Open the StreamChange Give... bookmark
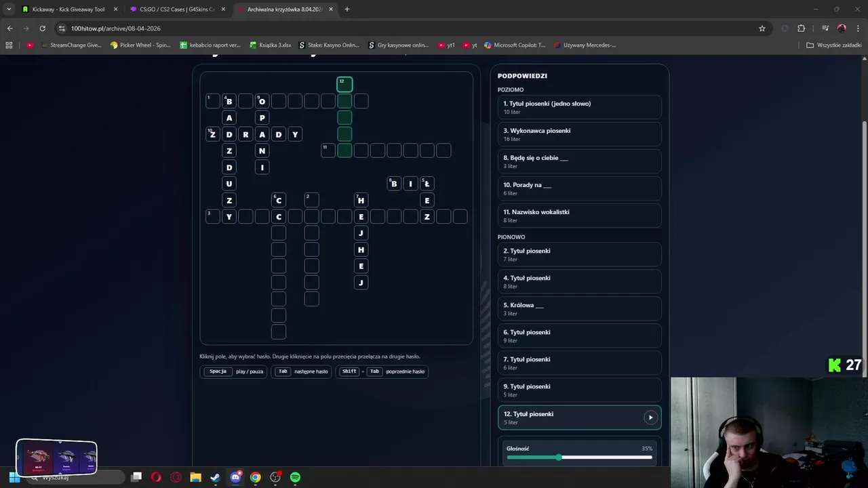The width and height of the screenshot is (868, 488). (x=71, y=45)
